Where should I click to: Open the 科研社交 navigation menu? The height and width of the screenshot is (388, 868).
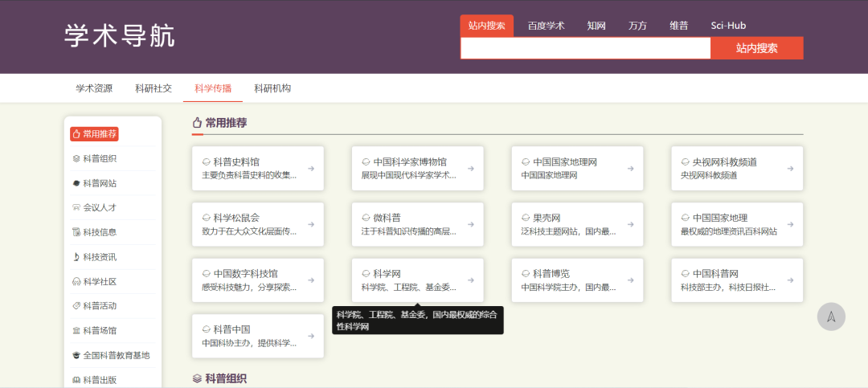154,88
